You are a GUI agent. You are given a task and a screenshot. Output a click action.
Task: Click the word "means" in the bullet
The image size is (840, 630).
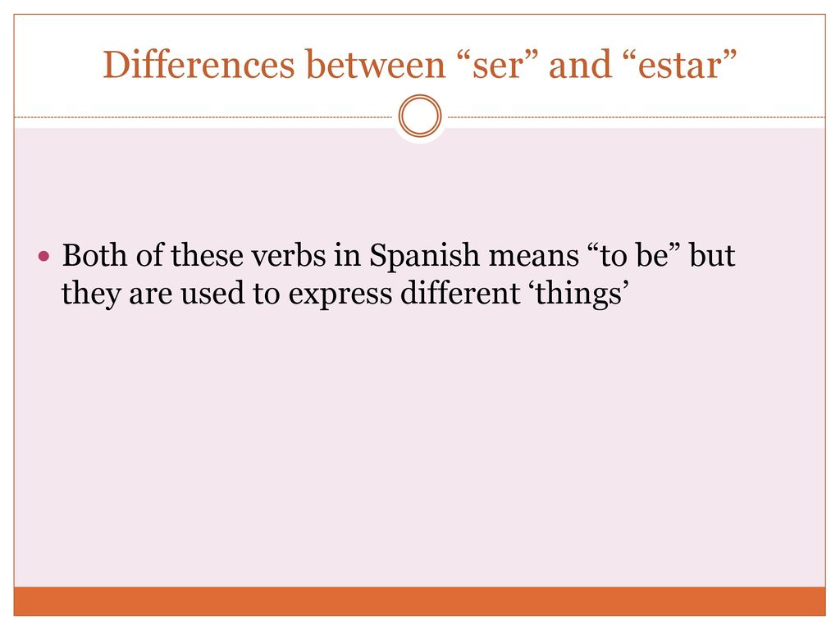click(533, 257)
